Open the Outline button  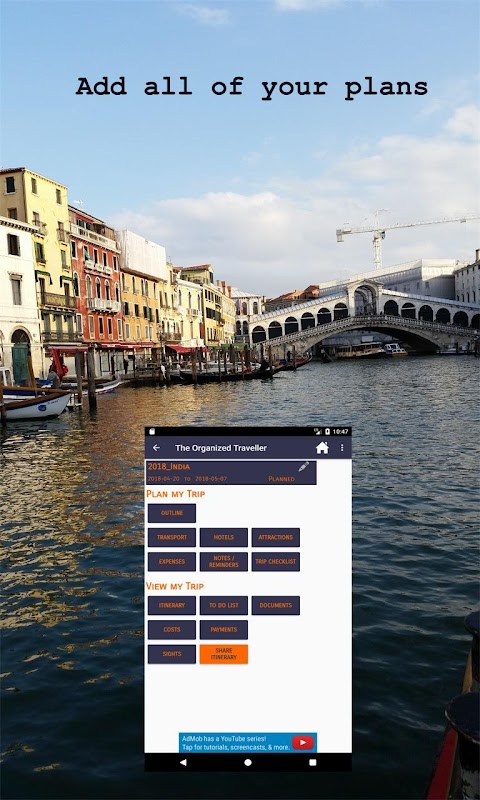pos(172,513)
